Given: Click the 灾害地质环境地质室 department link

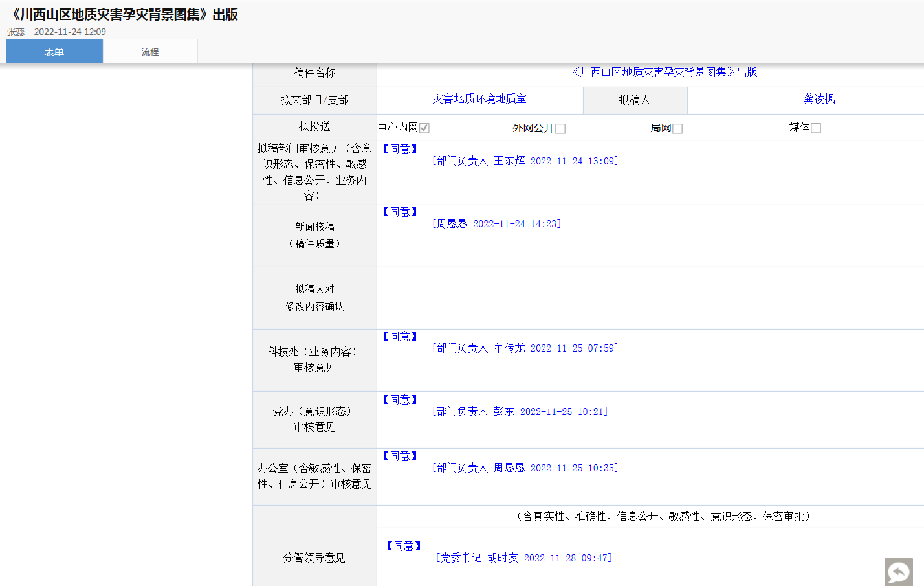Looking at the screenshot, I should (x=479, y=99).
